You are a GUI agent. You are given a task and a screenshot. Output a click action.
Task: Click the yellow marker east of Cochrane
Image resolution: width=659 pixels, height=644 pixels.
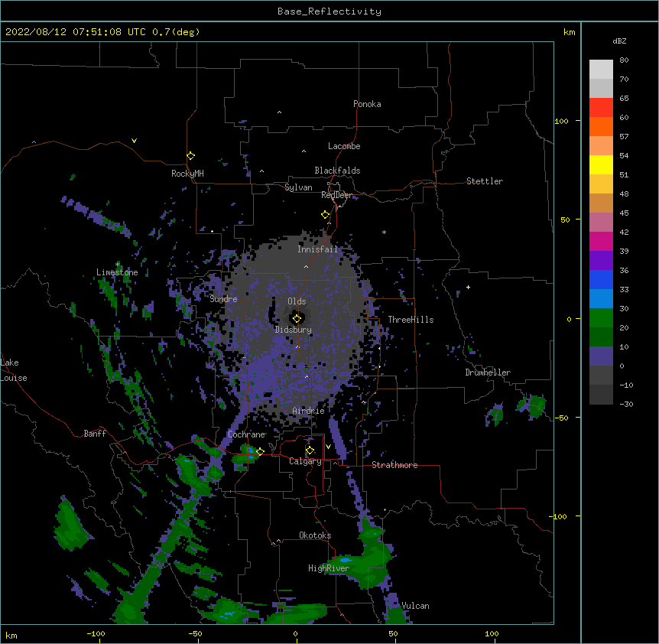pyautogui.click(x=260, y=452)
